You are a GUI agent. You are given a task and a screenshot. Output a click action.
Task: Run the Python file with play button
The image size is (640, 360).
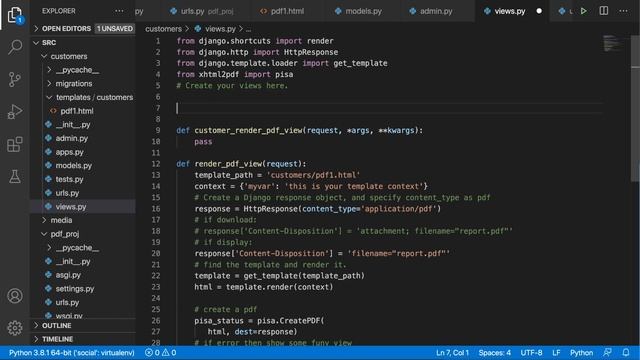tap(584, 11)
